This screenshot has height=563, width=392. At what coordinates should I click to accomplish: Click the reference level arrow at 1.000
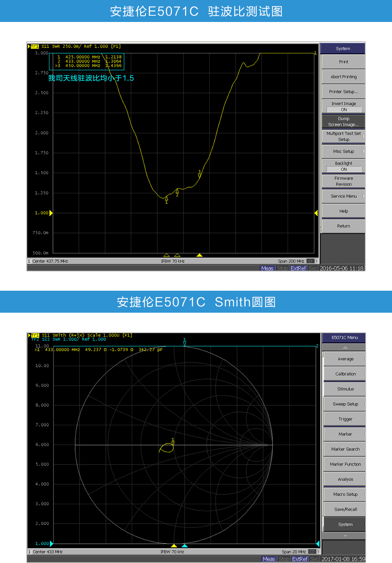[x=51, y=213]
